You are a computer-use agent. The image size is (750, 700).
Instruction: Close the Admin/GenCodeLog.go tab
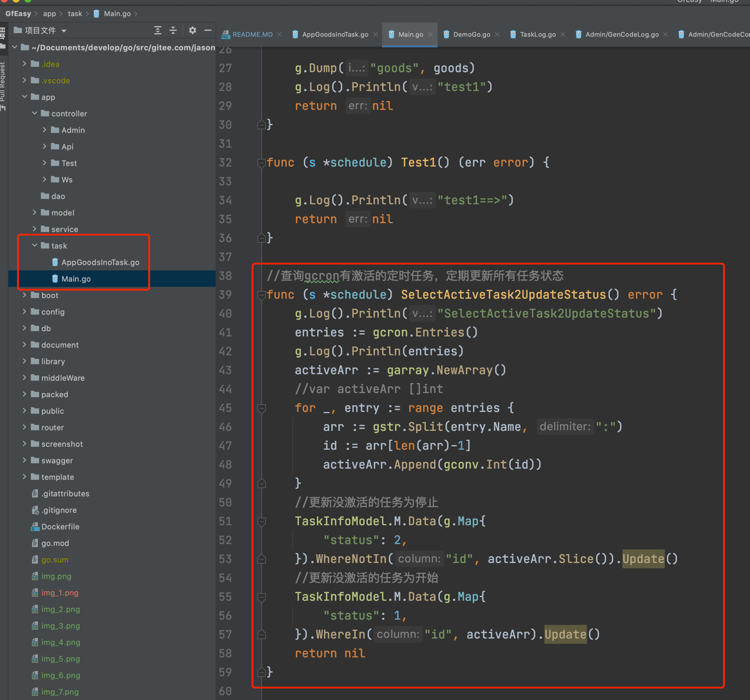pos(666,34)
